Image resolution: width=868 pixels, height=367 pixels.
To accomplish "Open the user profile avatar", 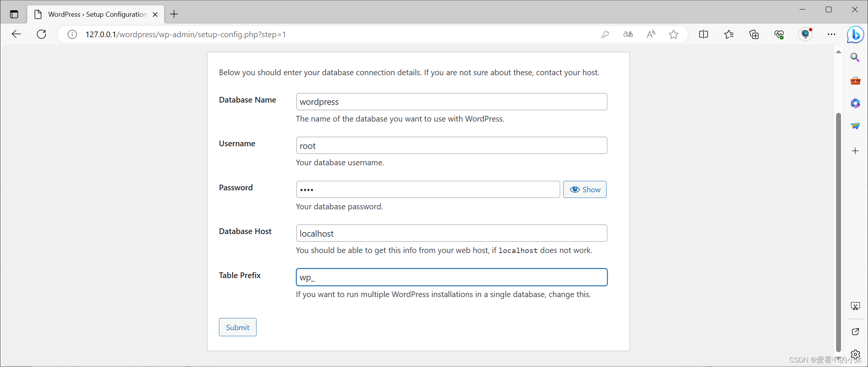I will (x=805, y=34).
